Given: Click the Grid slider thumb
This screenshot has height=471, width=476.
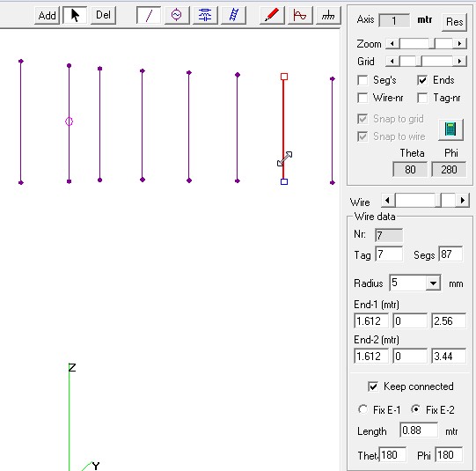Looking at the screenshot, I should point(419,62).
